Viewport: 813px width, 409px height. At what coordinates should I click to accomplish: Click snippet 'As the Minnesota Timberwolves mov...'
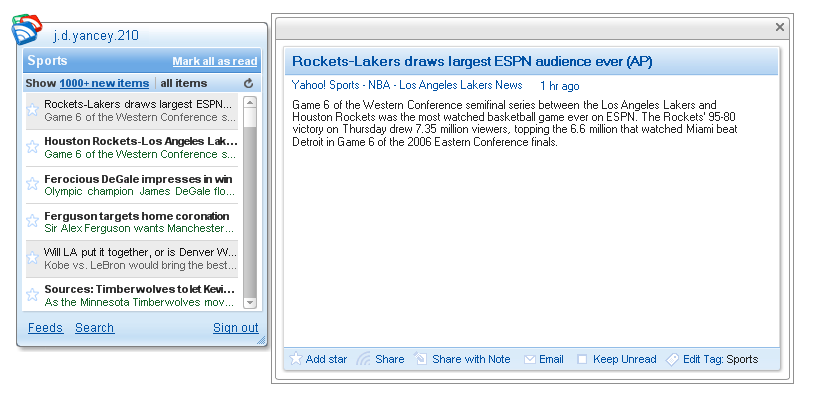tap(139, 302)
